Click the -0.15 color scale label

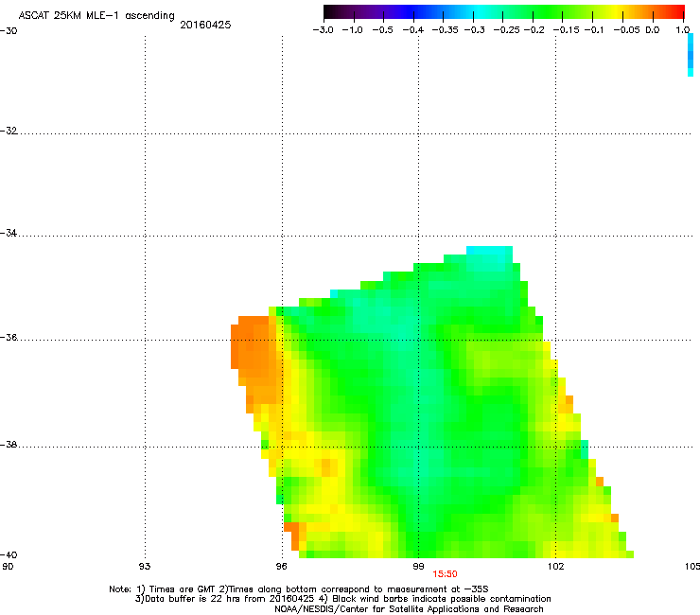tap(566, 30)
